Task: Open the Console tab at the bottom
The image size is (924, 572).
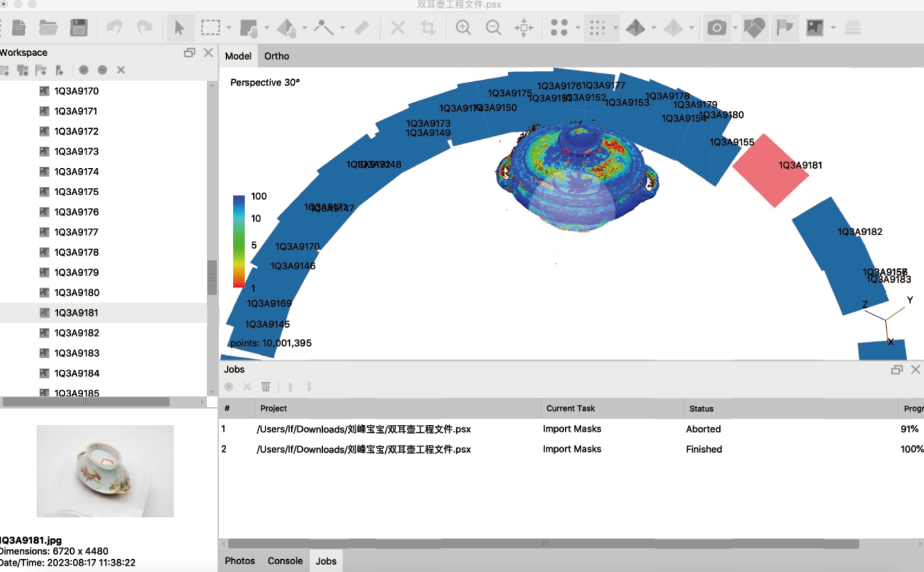Action: tap(285, 561)
